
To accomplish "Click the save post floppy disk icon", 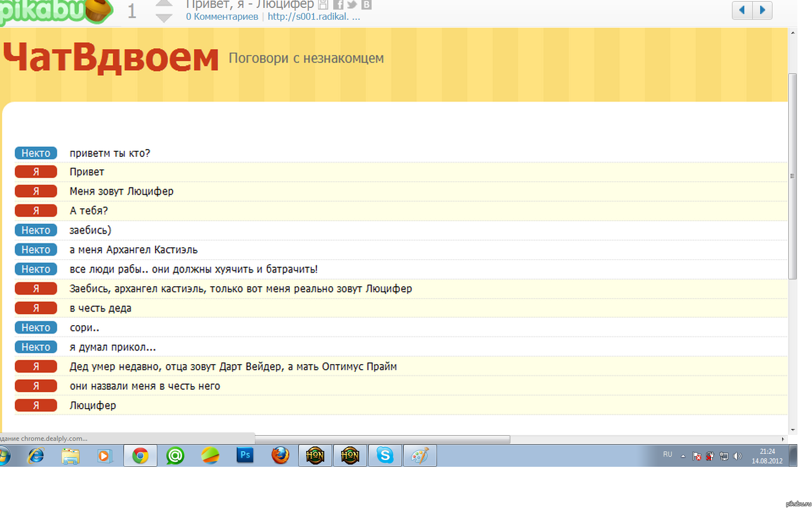I will pos(323,5).
